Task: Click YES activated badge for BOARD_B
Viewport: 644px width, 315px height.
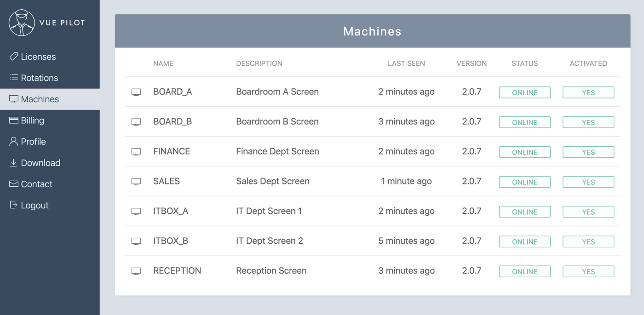Action: coord(588,122)
